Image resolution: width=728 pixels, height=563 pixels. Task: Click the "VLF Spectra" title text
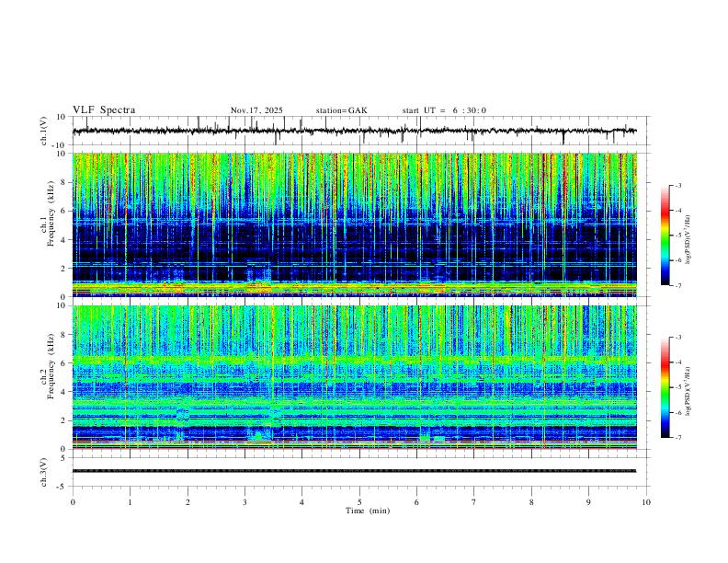pos(104,110)
